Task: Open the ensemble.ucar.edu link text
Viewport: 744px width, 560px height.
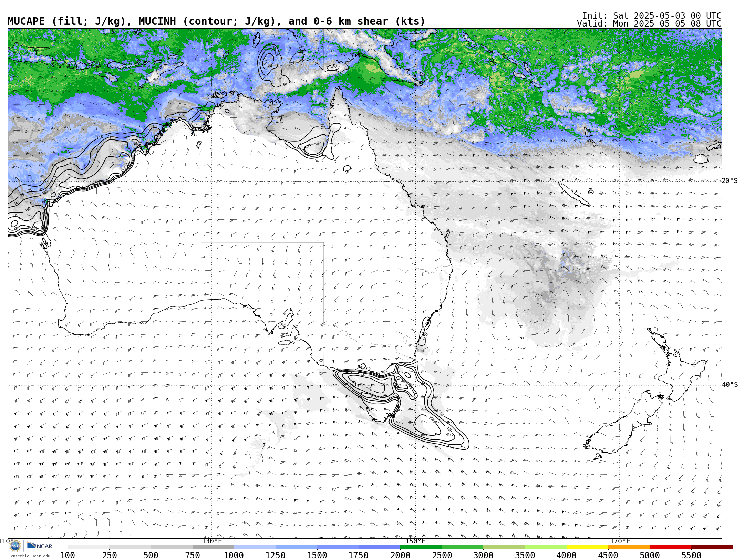Action: click(x=30, y=556)
